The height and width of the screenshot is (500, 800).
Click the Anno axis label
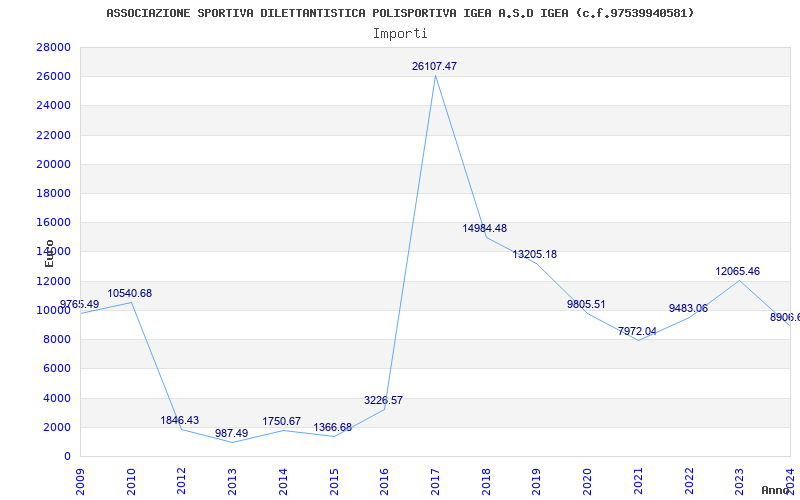pyautogui.click(x=776, y=490)
